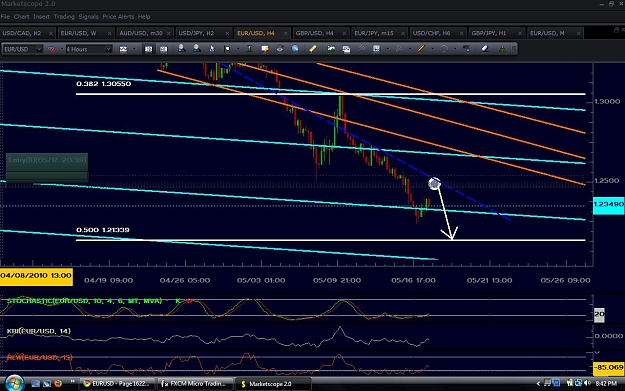Open the Insert menu

[x=41, y=17]
